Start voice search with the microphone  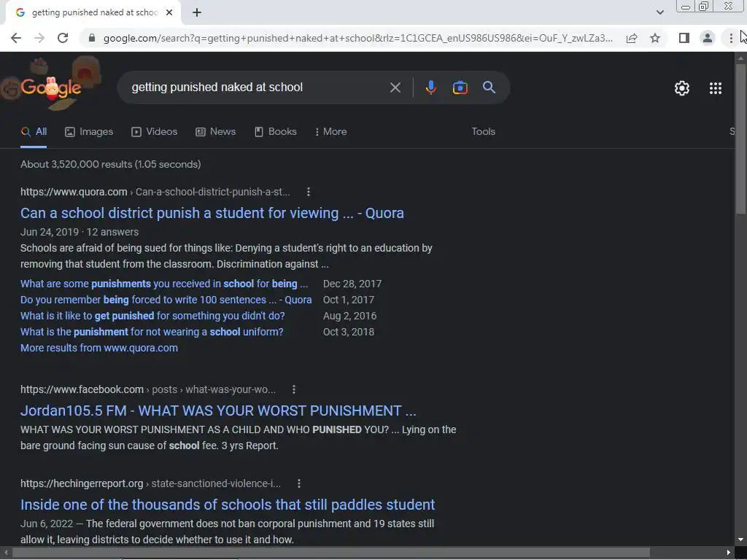tap(430, 87)
